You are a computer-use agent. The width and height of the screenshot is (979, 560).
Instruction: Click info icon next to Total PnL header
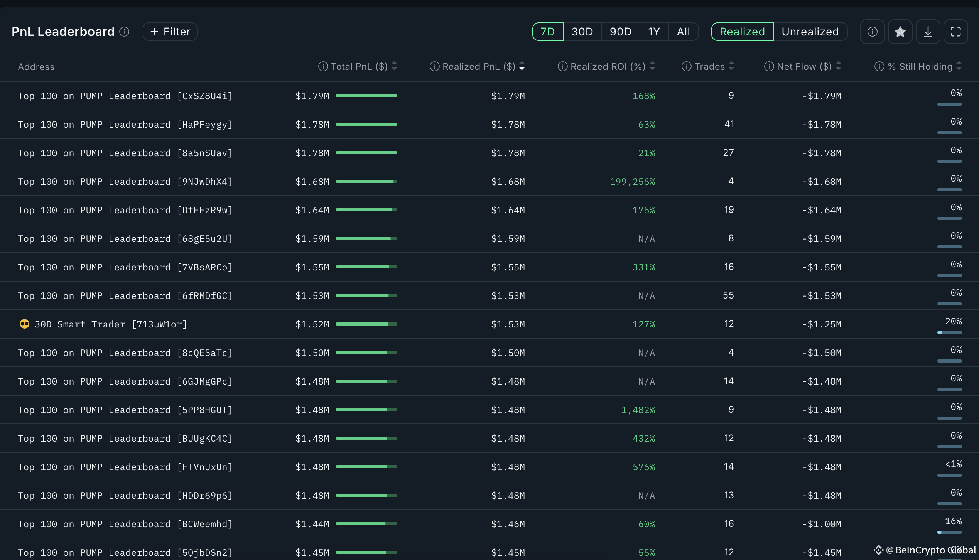coord(323,66)
